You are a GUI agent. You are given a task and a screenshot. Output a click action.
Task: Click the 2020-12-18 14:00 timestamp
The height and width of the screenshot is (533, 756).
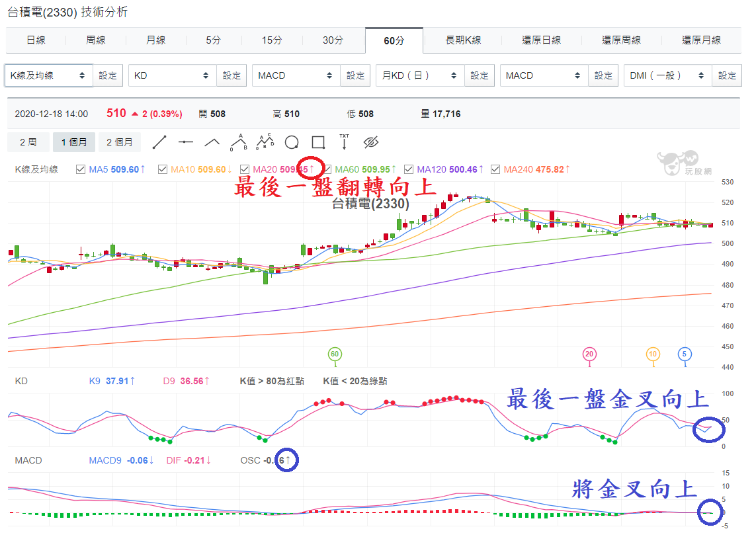tap(52, 114)
